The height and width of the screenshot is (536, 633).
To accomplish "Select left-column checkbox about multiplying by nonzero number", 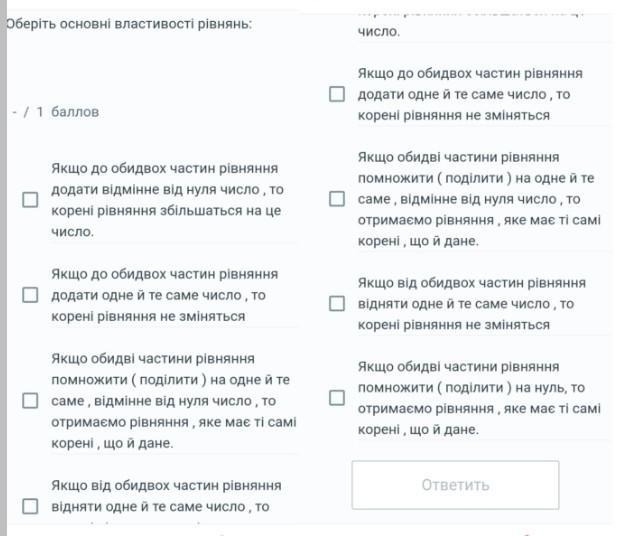I will [x=31, y=401].
